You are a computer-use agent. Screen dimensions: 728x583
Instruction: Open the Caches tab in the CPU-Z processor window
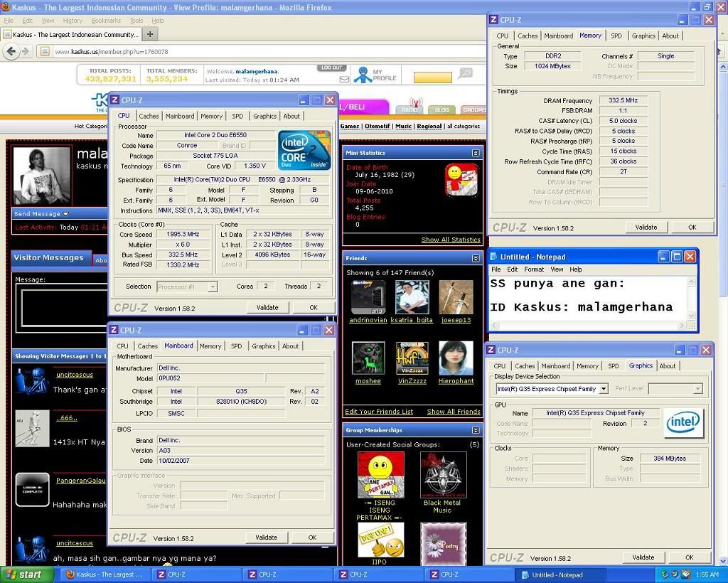point(149,116)
